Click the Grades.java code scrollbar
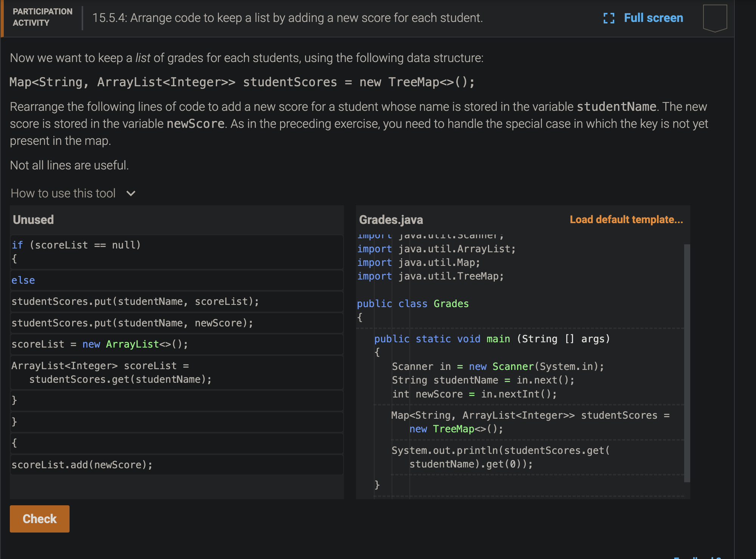 pos(687,362)
